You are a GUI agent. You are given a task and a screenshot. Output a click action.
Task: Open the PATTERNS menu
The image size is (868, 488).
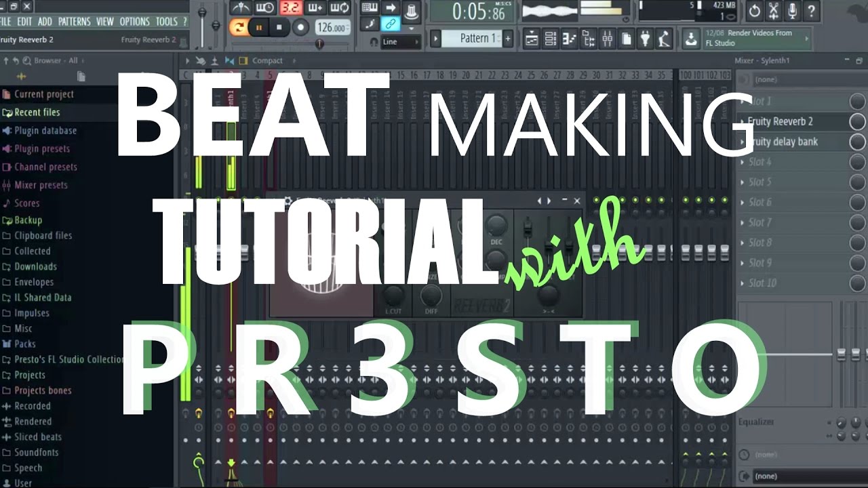click(x=75, y=22)
